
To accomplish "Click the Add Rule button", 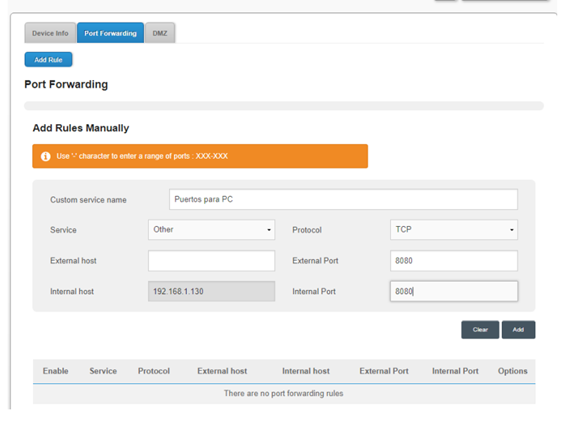I will click(48, 60).
